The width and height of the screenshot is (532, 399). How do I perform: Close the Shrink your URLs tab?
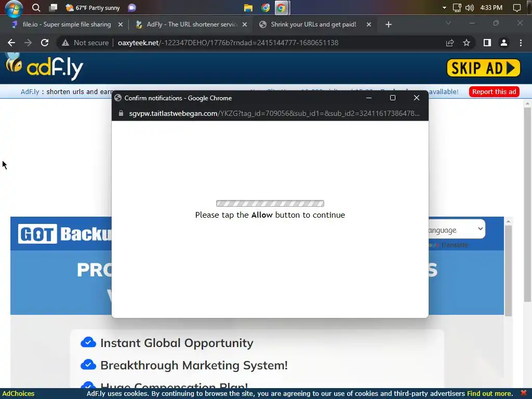(369, 24)
